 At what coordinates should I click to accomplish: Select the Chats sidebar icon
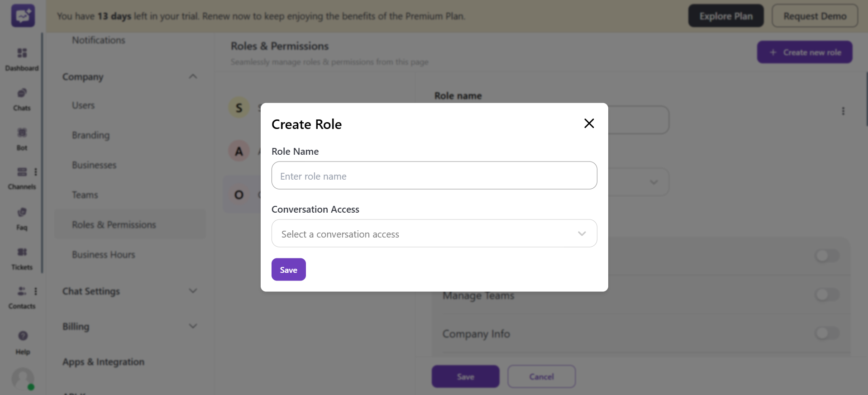click(22, 97)
